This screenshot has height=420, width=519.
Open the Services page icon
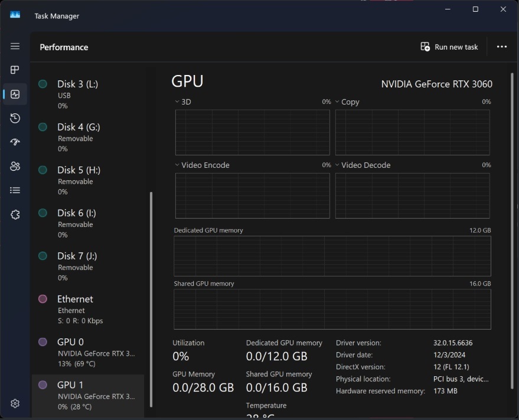tap(15, 214)
